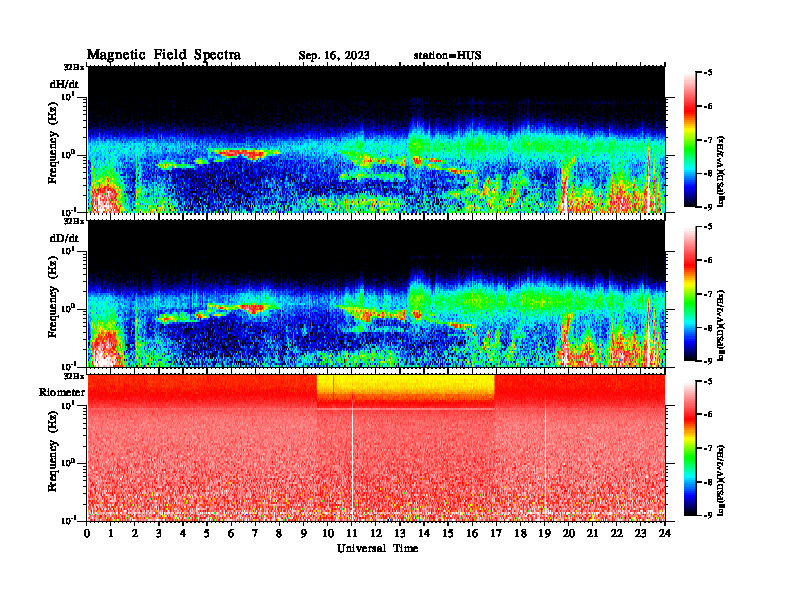Click hour 15 on the time axis

click(448, 533)
